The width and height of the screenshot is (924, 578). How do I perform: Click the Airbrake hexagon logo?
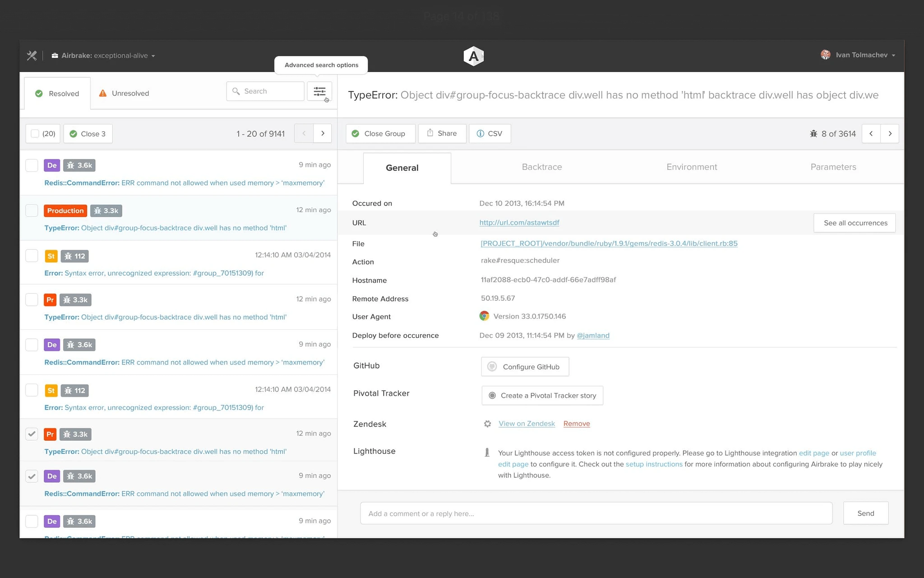pos(473,56)
